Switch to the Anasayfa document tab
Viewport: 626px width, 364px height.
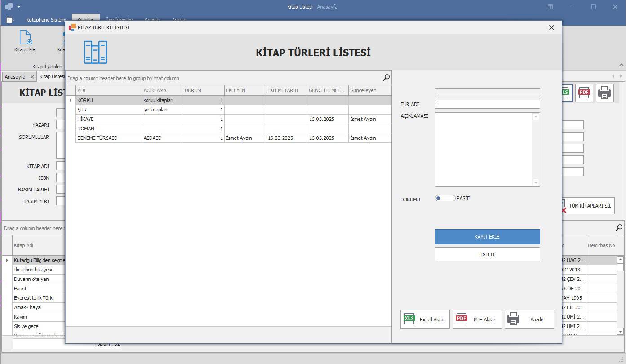pos(15,77)
